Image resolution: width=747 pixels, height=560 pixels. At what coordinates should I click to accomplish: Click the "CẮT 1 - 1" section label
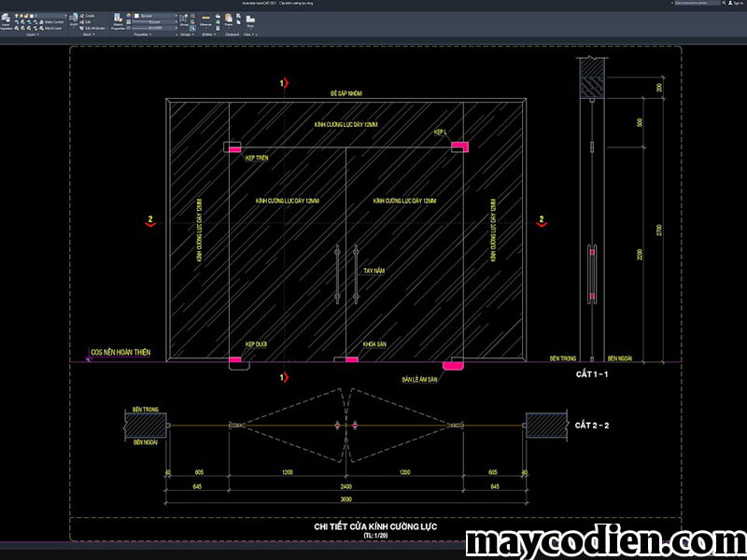pos(592,374)
